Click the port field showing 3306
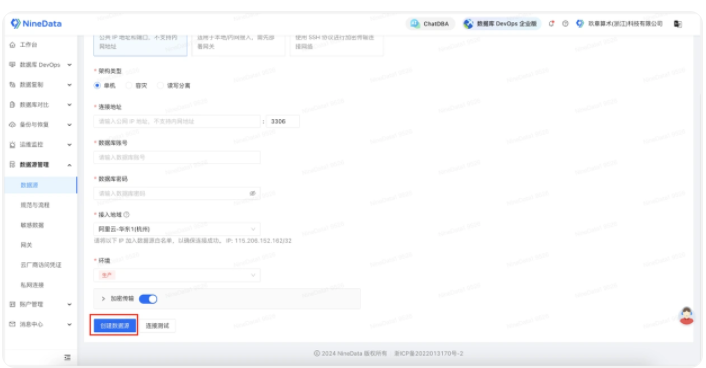Viewport: 706px width, 368px height. click(283, 121)
